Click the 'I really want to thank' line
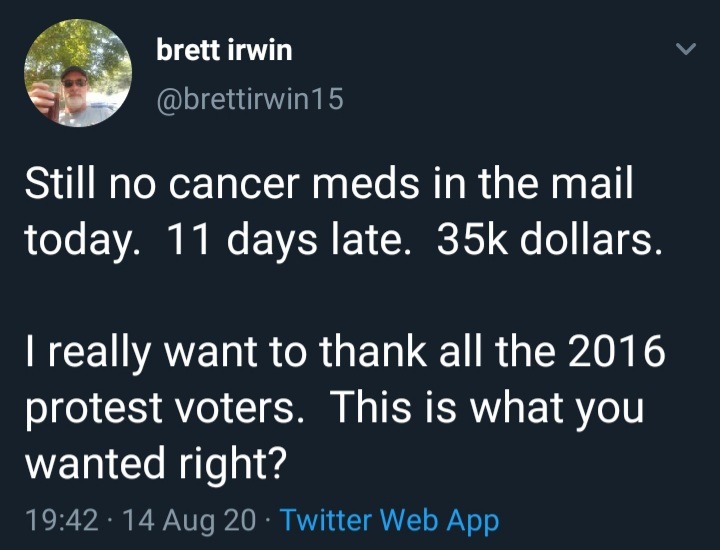The image size is (720, 550). 250,354
